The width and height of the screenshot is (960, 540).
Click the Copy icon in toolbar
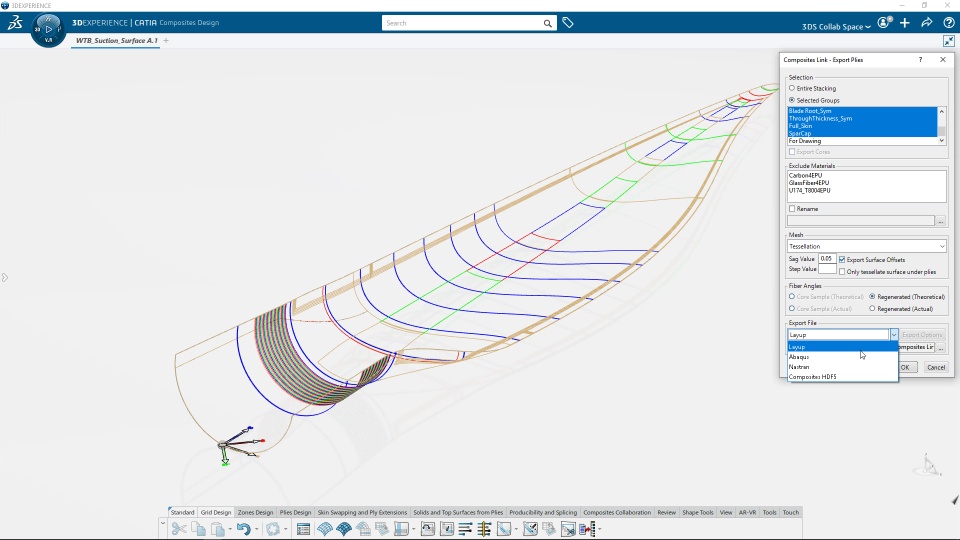[x=198, y=528]
